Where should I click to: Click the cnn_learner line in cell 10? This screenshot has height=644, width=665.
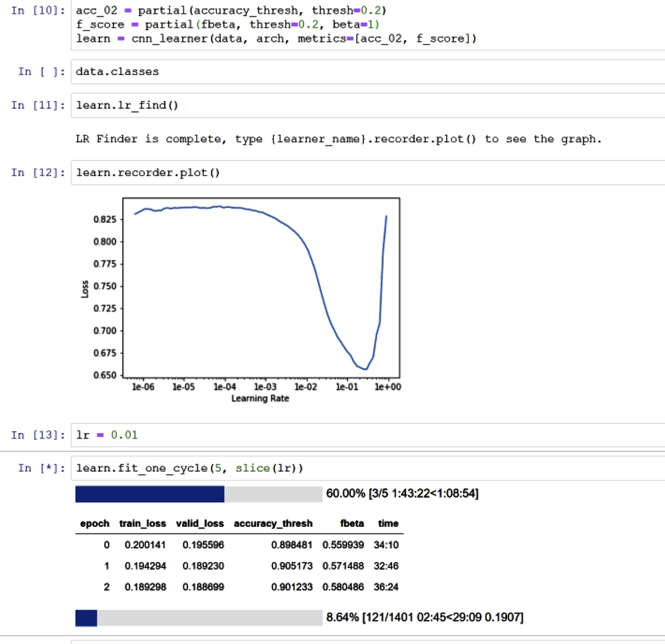click(276, 39)
